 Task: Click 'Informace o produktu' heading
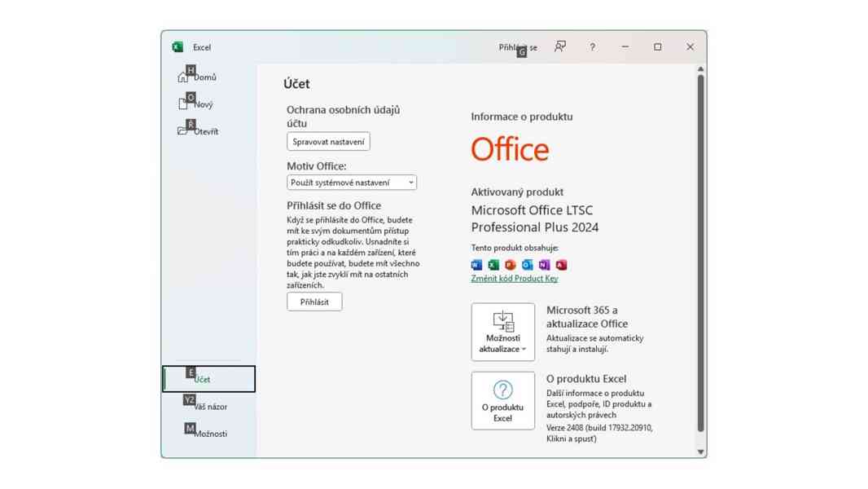(522, 117)
